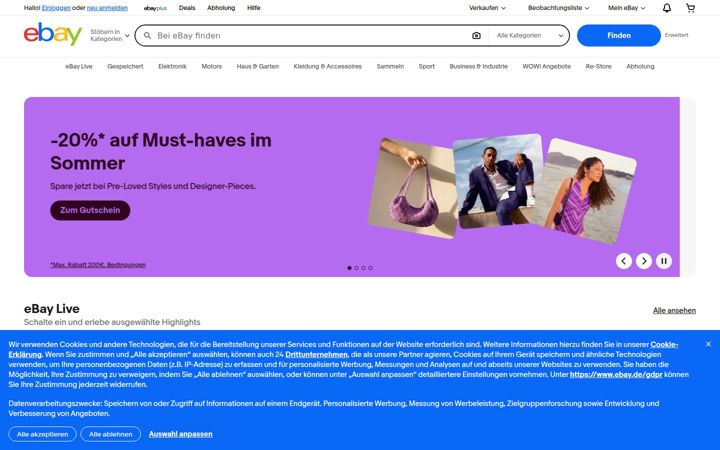Open the Hilfe link

point(253,8)
